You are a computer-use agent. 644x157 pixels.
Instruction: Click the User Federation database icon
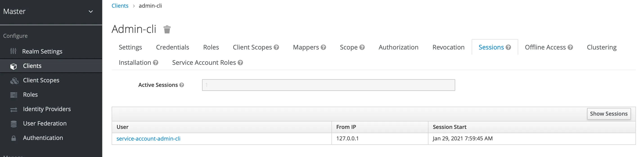14,124
